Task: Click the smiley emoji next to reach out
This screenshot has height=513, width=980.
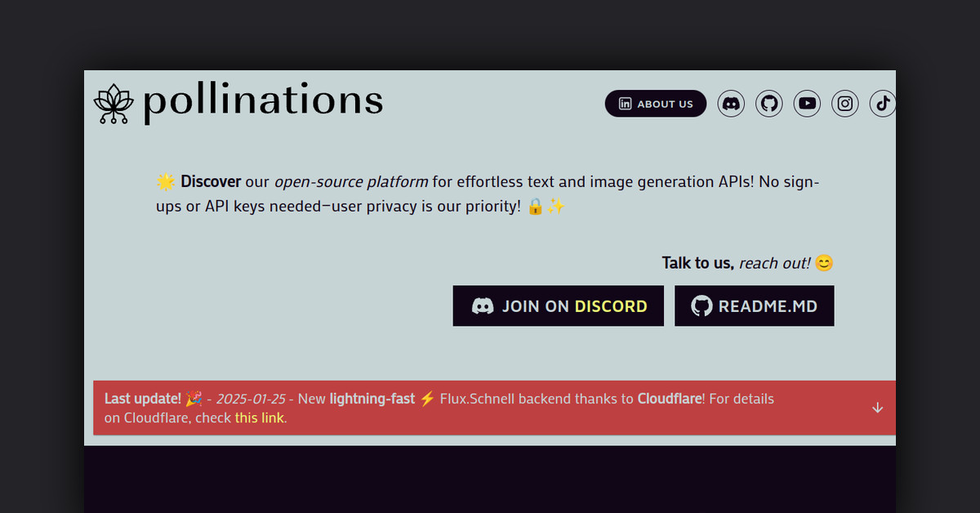Action: point(823,263)
